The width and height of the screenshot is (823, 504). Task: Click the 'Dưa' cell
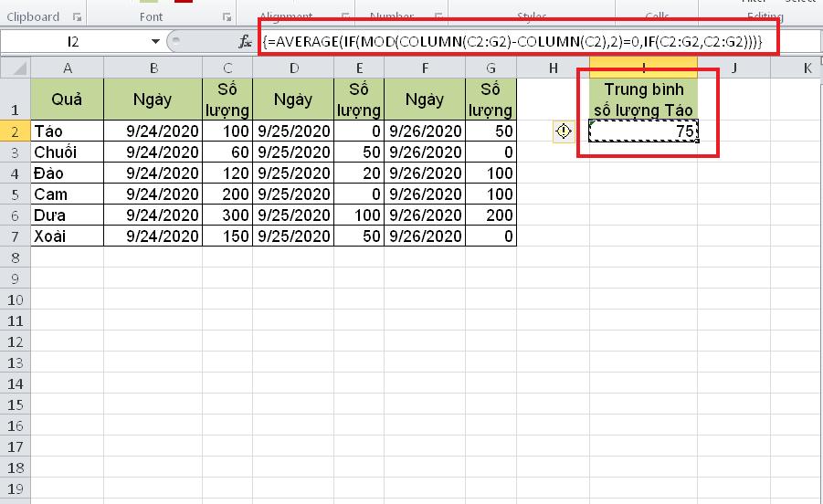pos(68,215)
